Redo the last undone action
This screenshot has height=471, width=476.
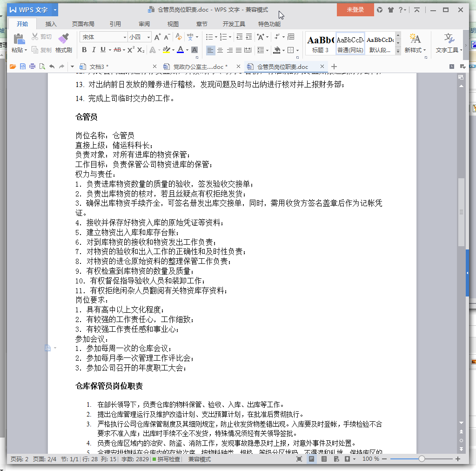coord(61,67)
